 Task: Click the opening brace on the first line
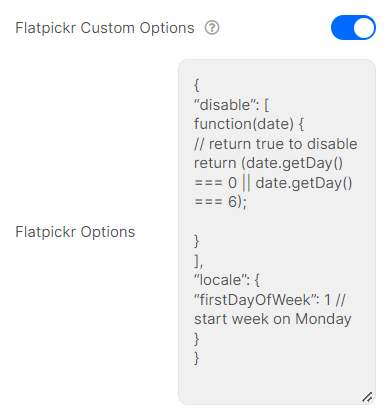pyautogui.click(x=197, y=85)
